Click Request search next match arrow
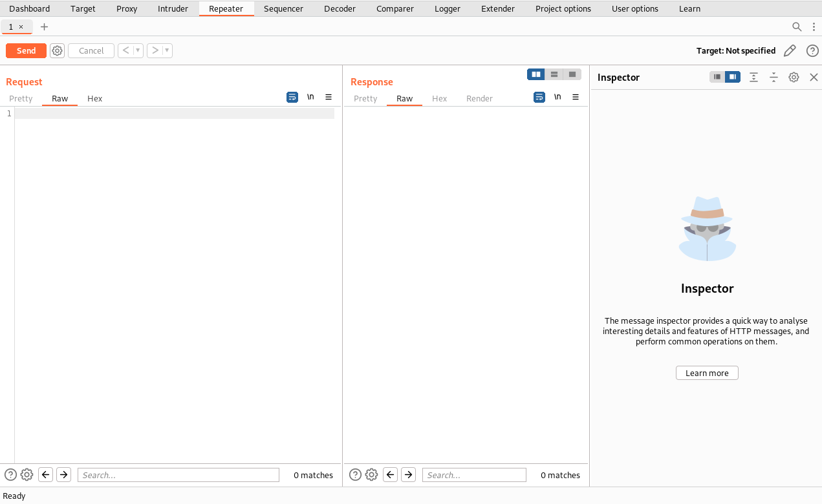The image size is (822, 504). click(x=63, y=475)
